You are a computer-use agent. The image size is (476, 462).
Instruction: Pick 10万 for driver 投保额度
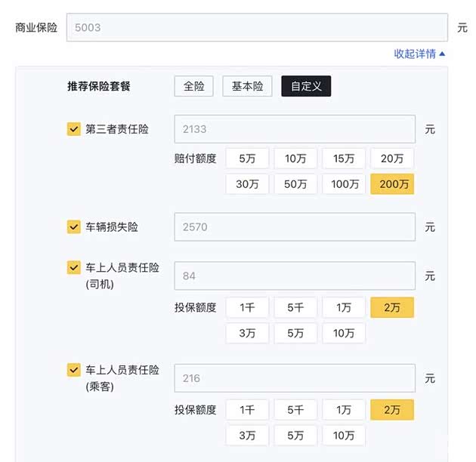[344, 333]
